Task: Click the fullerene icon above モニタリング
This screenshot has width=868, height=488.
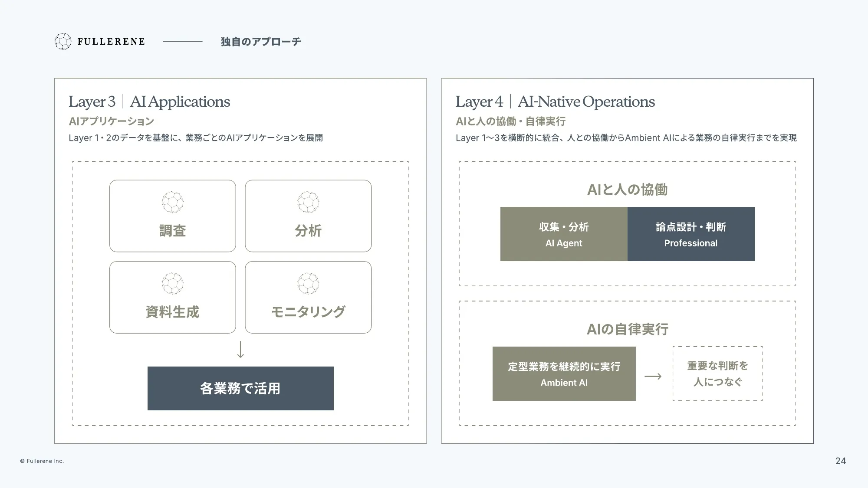Action: pos(308,283)
